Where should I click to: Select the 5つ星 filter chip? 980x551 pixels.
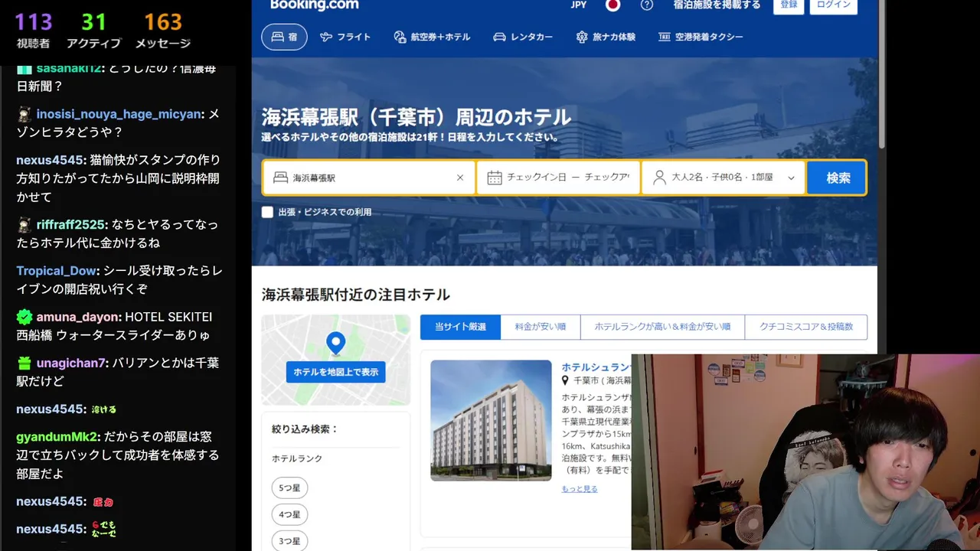point(289,487)
